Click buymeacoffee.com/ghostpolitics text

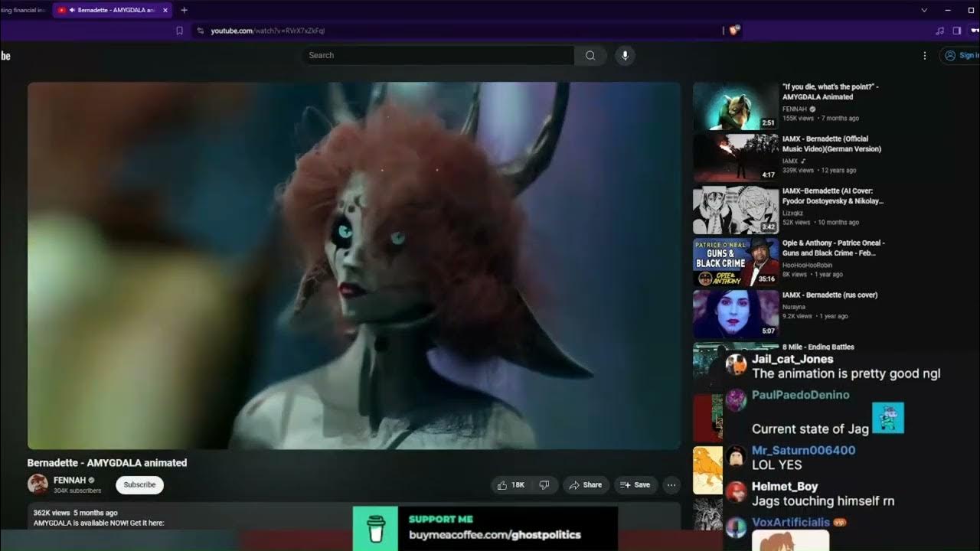495,535
